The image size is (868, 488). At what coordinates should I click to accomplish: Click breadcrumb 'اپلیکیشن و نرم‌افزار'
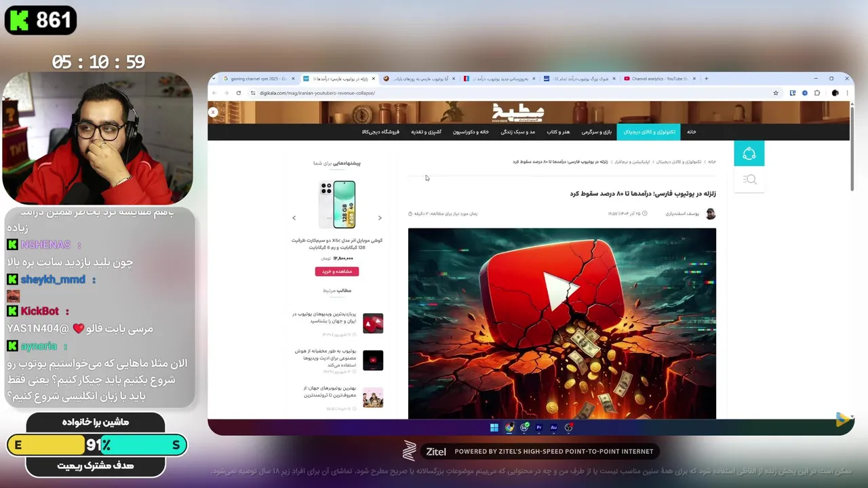[631, 162]
